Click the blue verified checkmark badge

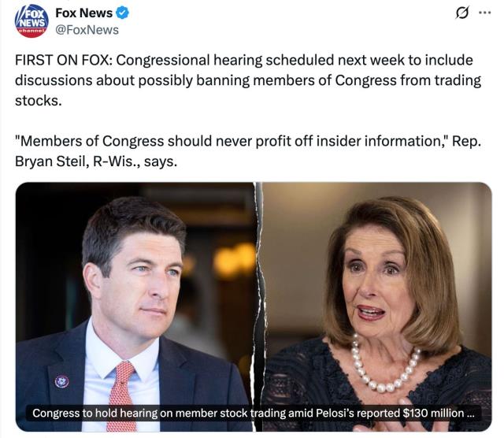[x=123, y=13]
